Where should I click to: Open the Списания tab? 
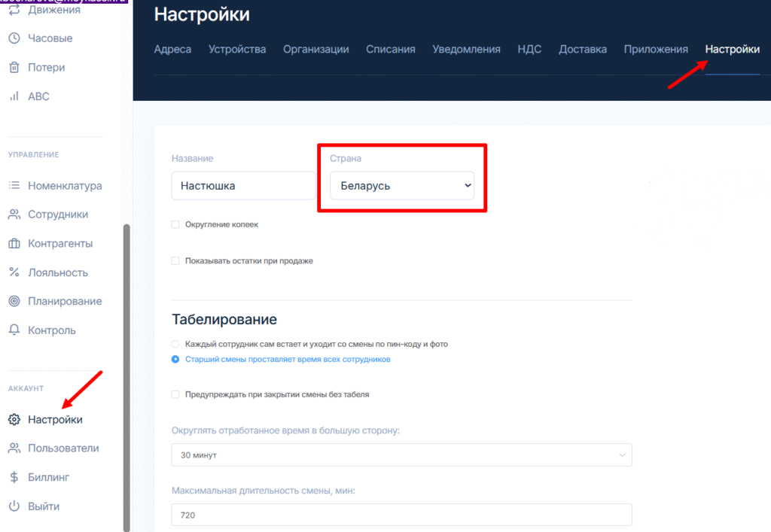(391, 49)
